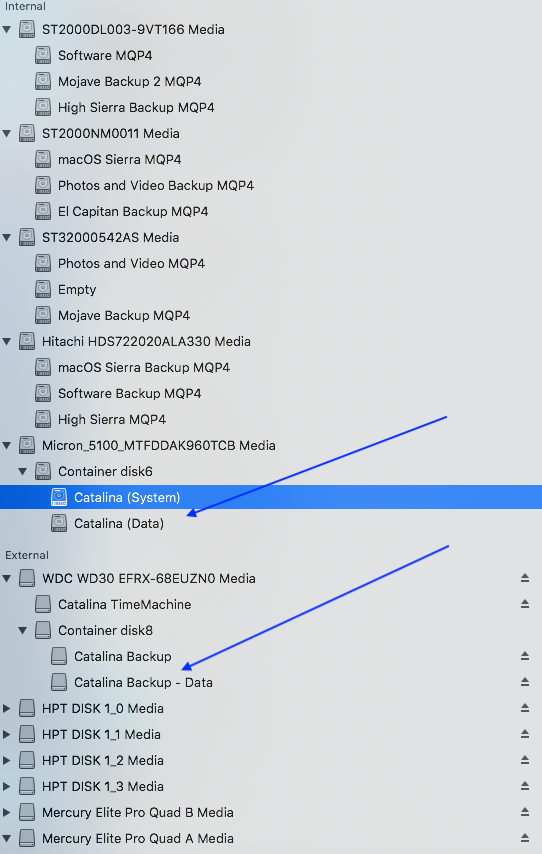Select High Sierra Backup MQP4 volume
542x854 pixels.
(x=136, y=107)
